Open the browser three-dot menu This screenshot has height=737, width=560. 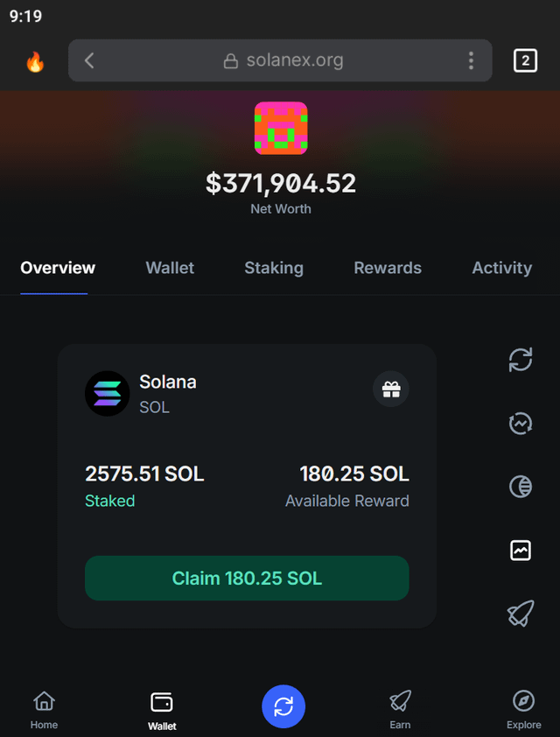(x=471, y=61)
